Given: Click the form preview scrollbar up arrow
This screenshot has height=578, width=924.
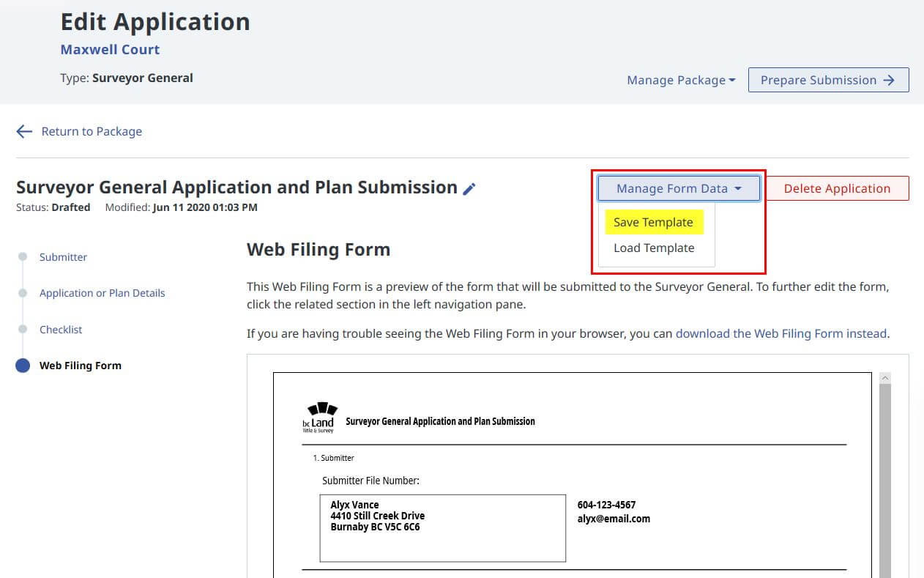Looking at the screenshot, I should pyautogui.click(x=885, y=378).
